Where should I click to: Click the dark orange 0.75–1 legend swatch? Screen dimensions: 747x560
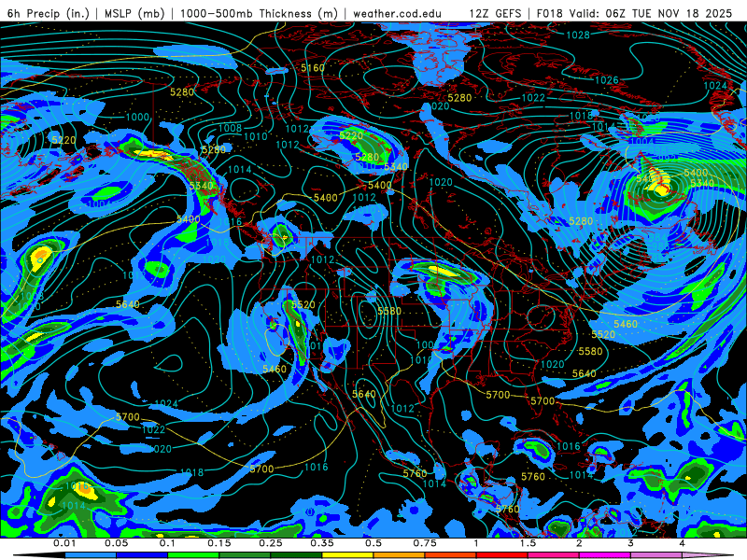pos(451,555)
